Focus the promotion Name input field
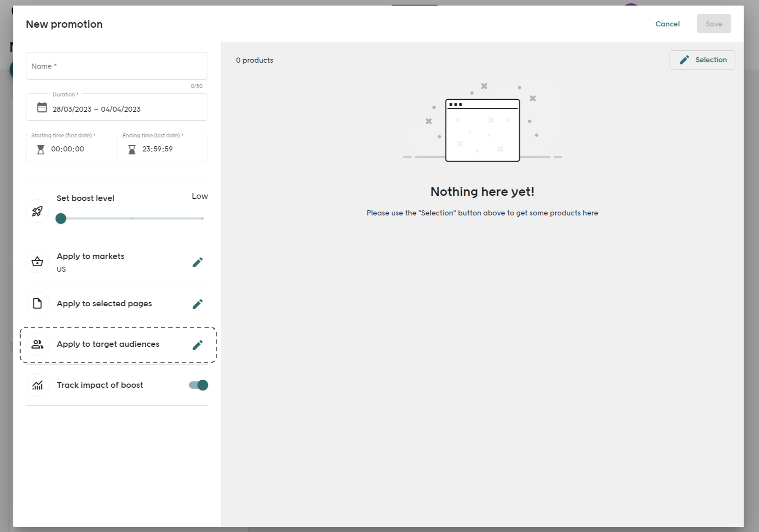Screen dimensions: 759x532 tap(117, 66)
